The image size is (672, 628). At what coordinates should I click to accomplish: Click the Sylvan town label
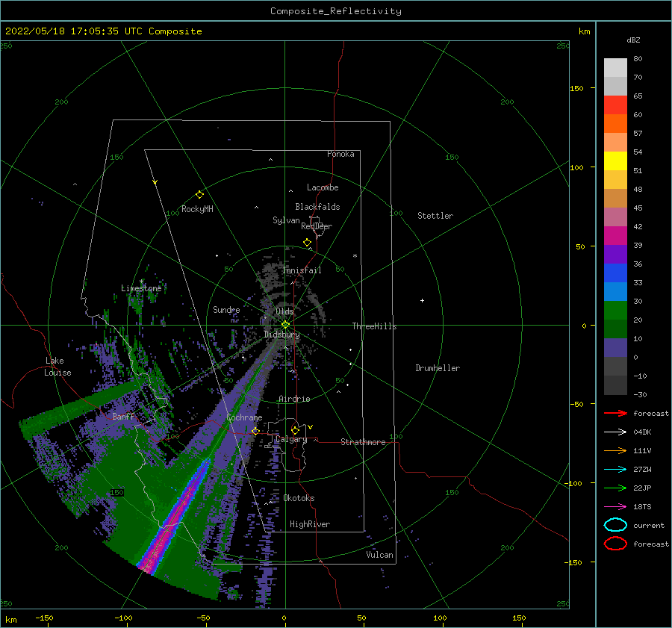click(x=286, y=220)
